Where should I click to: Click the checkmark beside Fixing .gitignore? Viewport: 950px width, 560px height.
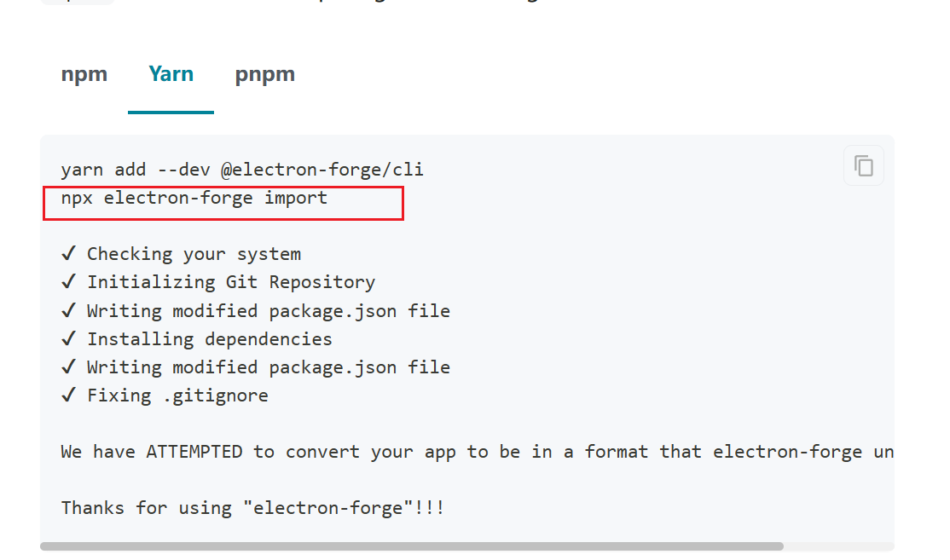tap(69, 395)
